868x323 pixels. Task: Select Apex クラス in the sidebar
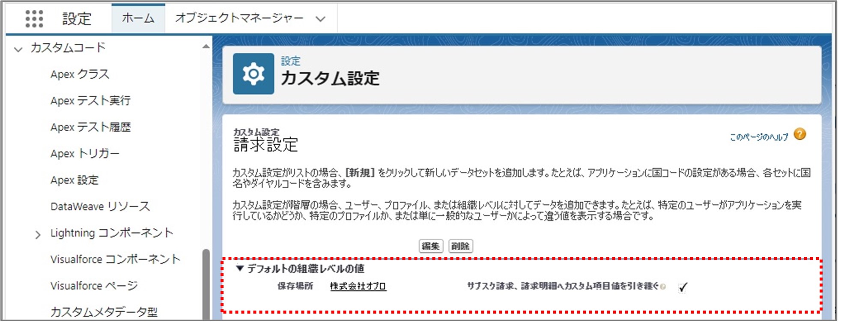click(x=80, y=74)
